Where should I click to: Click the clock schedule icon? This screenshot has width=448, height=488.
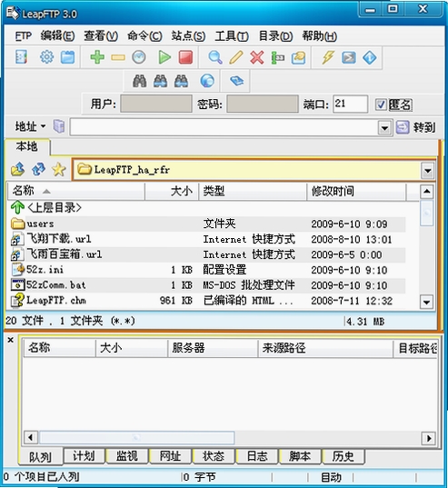pos(139,57)
